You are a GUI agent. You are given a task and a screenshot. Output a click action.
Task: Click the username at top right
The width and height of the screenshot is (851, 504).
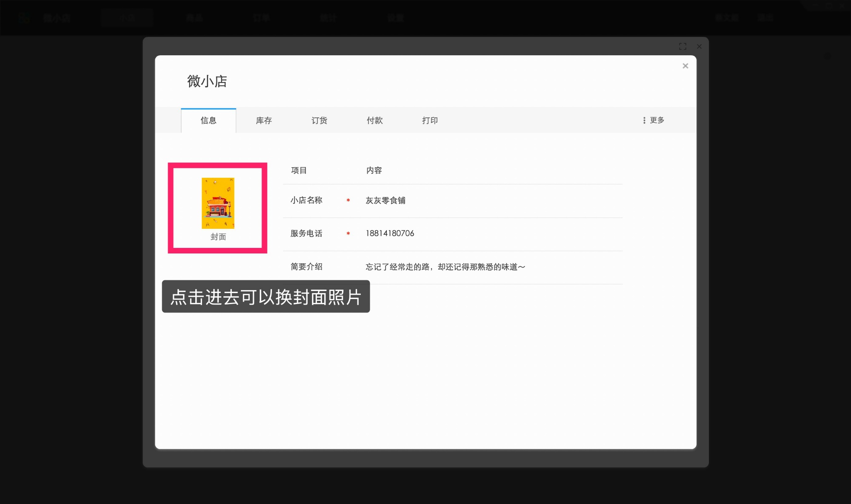click(x=727, y=17)
